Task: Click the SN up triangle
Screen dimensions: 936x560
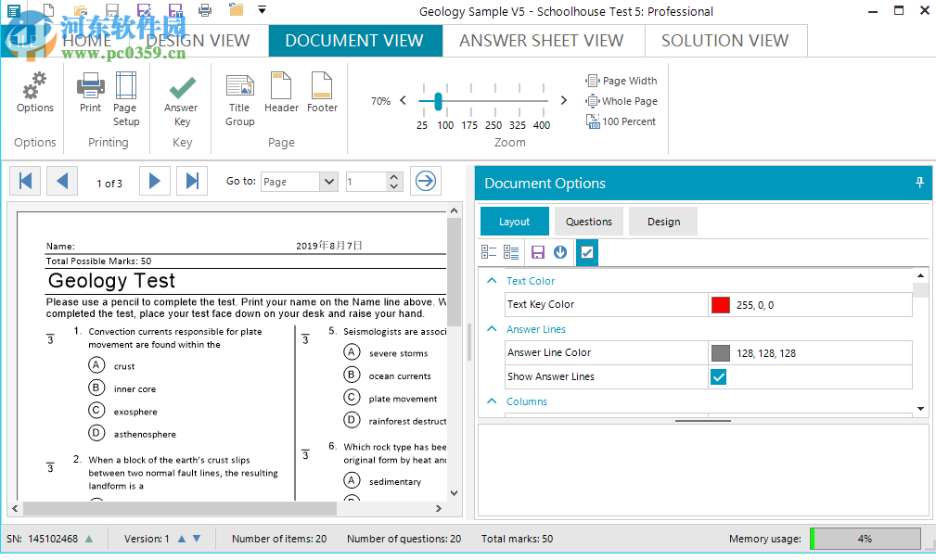Action: pos(89,539)
